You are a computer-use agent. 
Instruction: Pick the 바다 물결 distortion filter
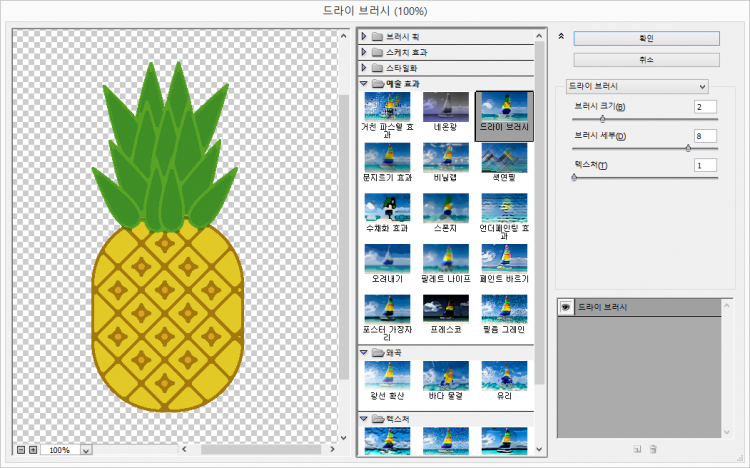click(445, 375)
